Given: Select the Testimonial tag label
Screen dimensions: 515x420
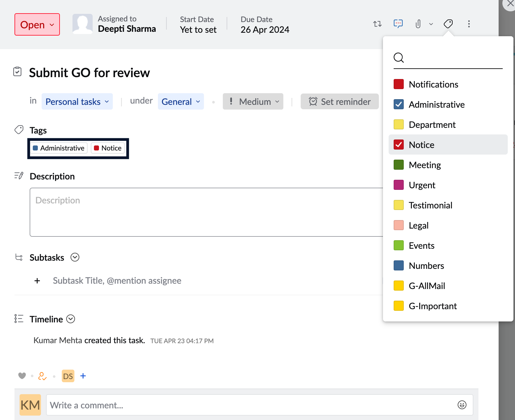Looking at the screenshot, I should [431, 205].
